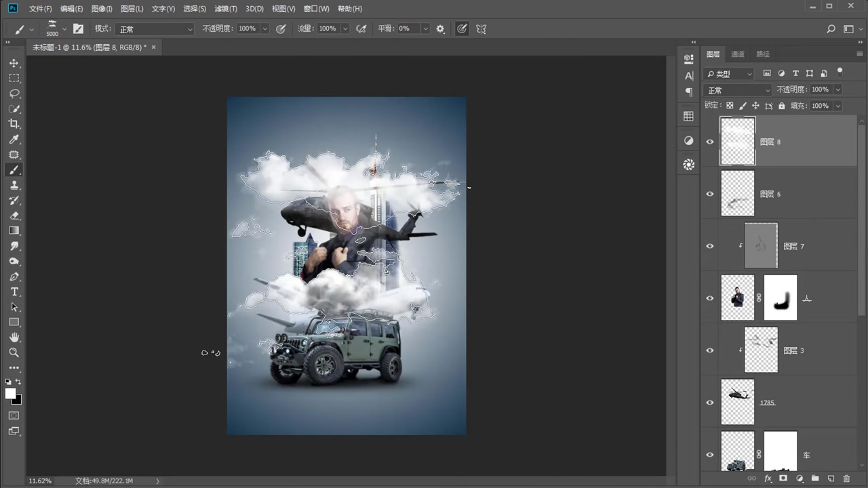The height and width of the screenshot is (488, 868).
Task: Select the Hand tool
Action: point(14,338)
